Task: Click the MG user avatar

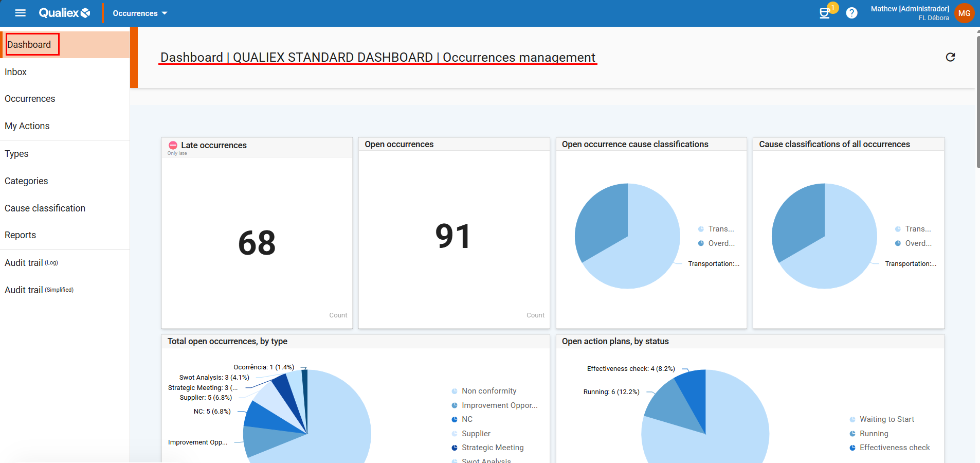Action: (x=964, y=13)
